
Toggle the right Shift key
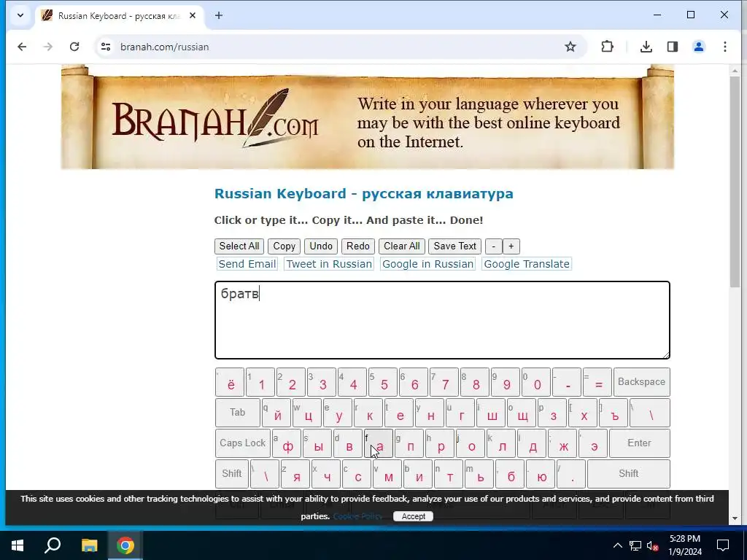click(x=628, y=474)
